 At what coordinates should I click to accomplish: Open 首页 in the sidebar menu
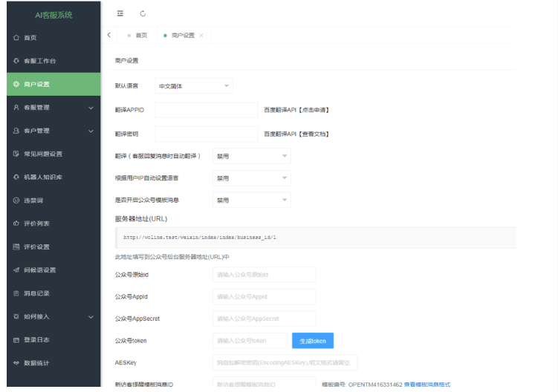[53, 38]
